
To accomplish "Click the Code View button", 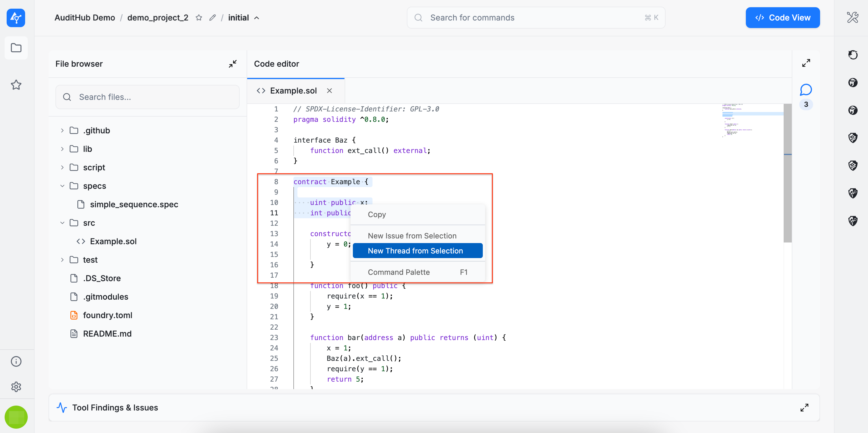I will [783, 18].
